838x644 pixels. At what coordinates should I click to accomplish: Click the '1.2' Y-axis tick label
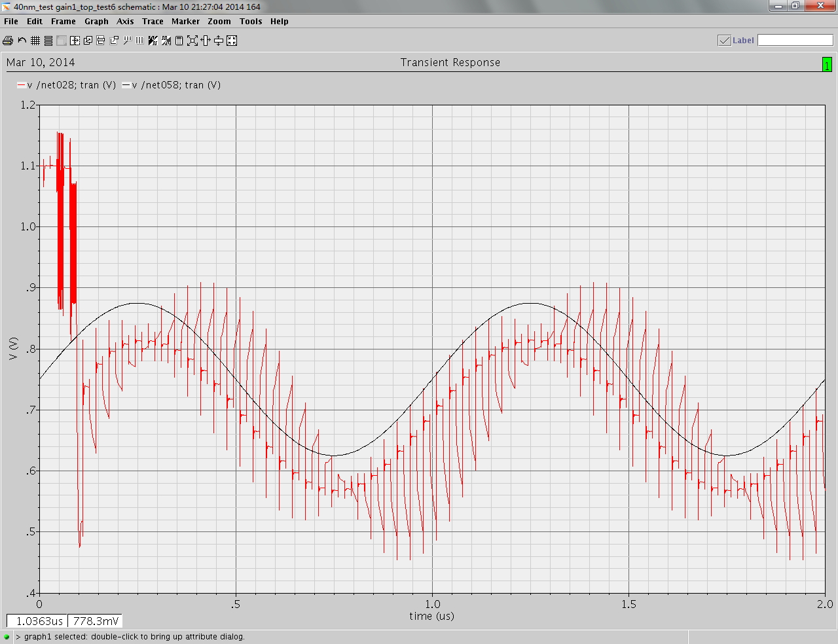click(28, 105)
